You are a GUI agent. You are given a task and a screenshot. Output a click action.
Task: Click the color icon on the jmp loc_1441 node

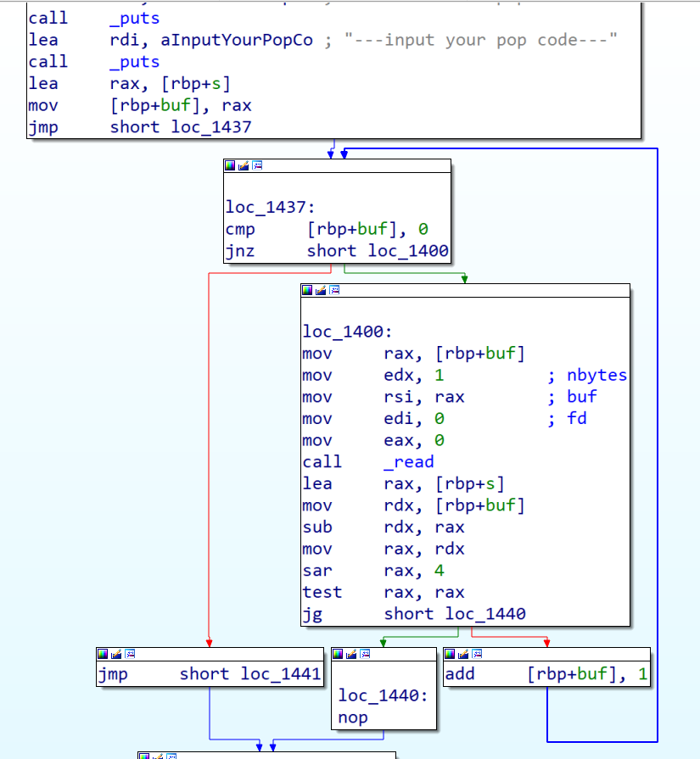103,654
